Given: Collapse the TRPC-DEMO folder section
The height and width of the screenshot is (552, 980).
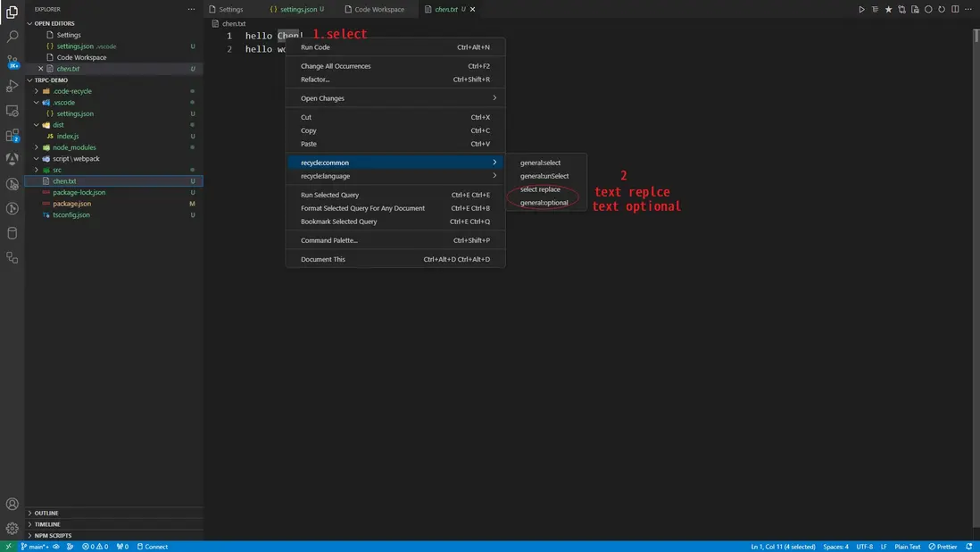Looking at the screenshot, I should (x=29, y=80).
